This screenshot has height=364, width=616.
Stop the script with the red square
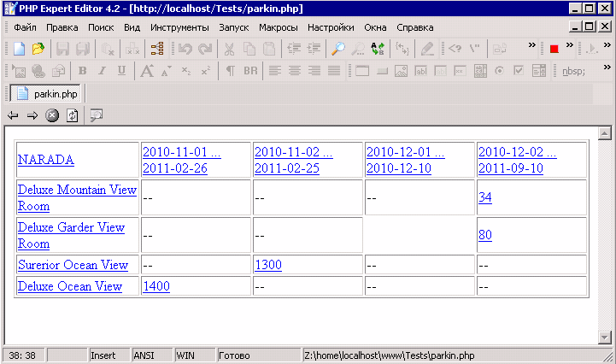click(554, 49)
